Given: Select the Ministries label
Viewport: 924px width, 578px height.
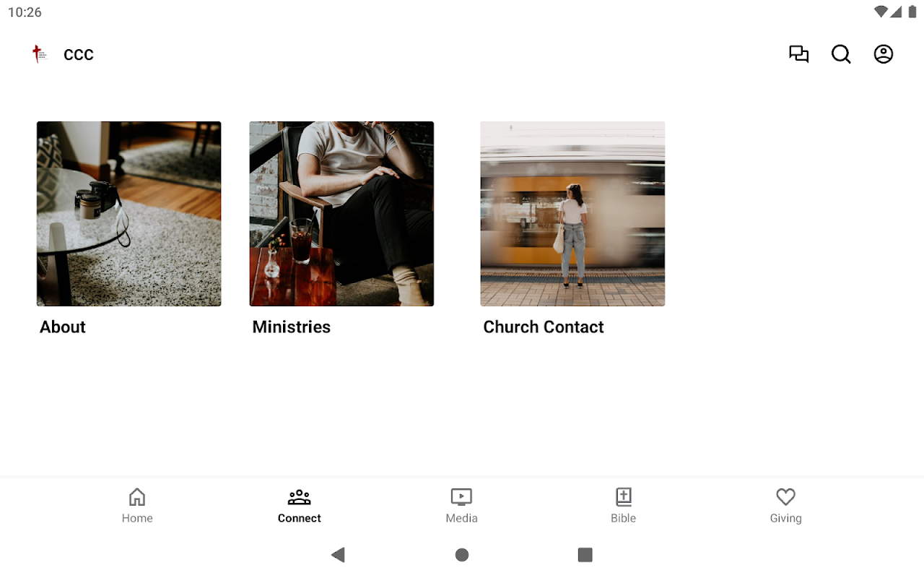Looking at the screenshot, I should click(292, 327).
